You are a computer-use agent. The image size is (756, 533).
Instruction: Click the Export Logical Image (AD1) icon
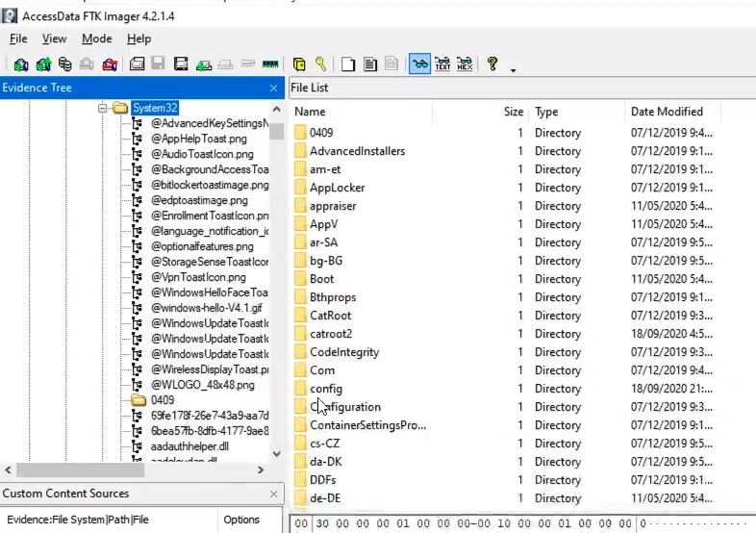click(181, 64)
